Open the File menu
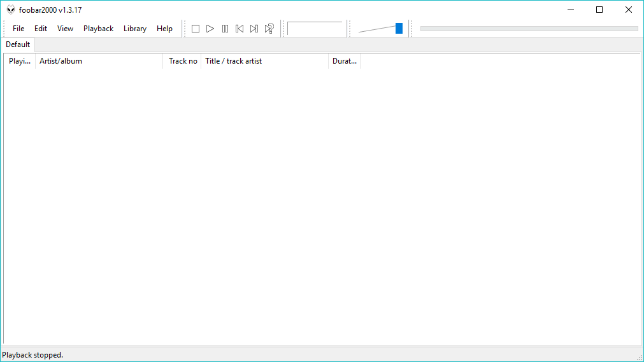Screen dimensions: 644x362 tap(18, 29)
